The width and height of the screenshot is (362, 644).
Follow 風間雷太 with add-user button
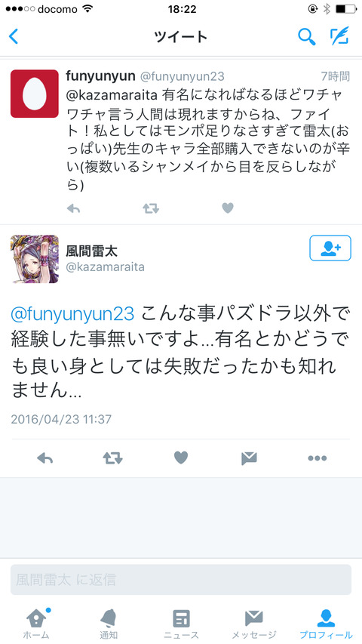(x=330, y=248)
